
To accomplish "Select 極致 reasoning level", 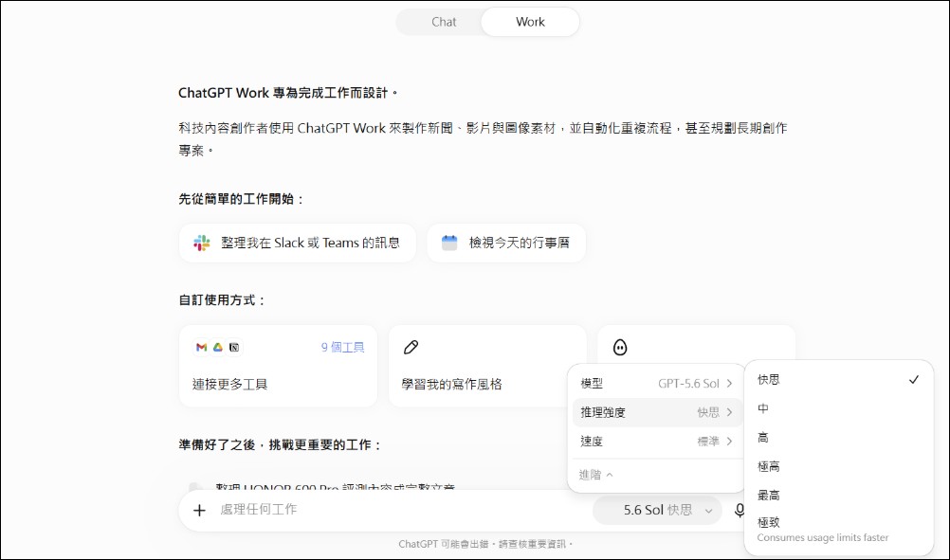I will [x=838, y=529].
